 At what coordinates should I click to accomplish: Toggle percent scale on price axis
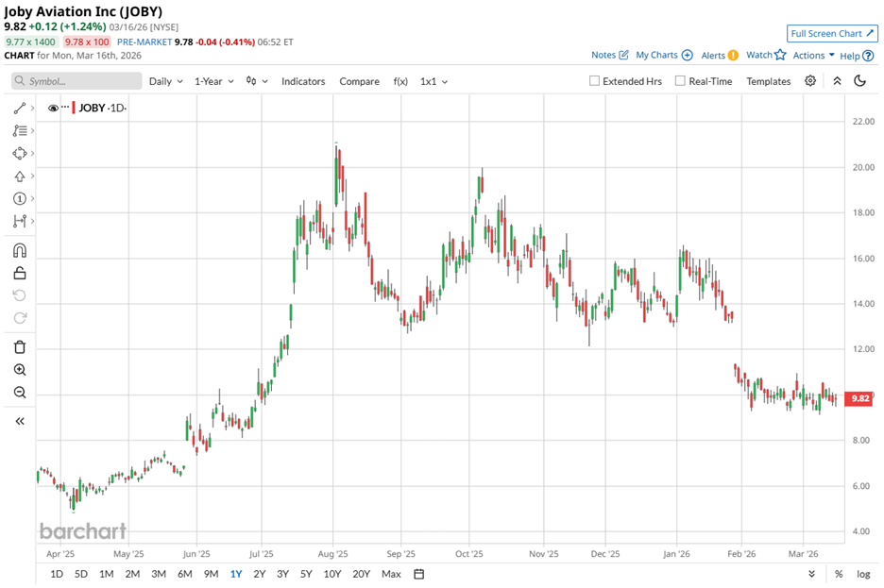[839, 574]
